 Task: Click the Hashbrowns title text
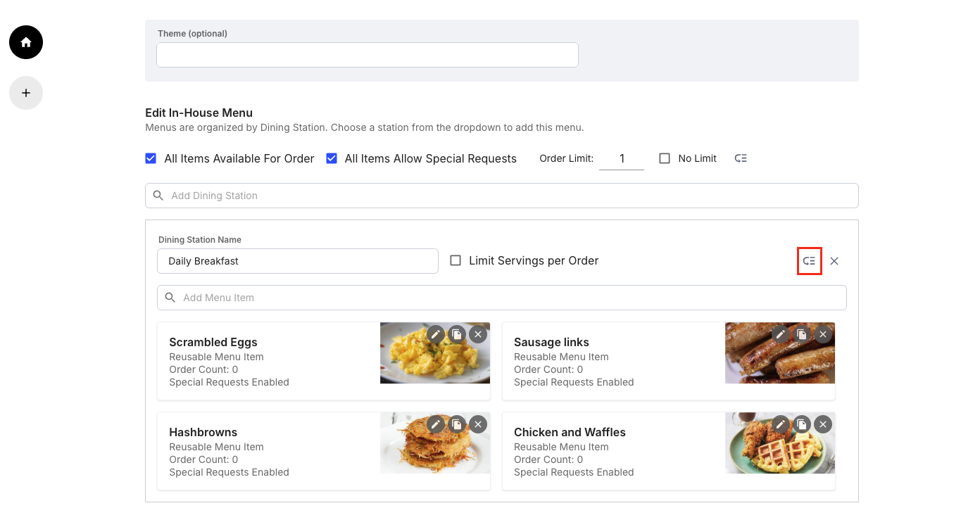click(x=203, y=432)
